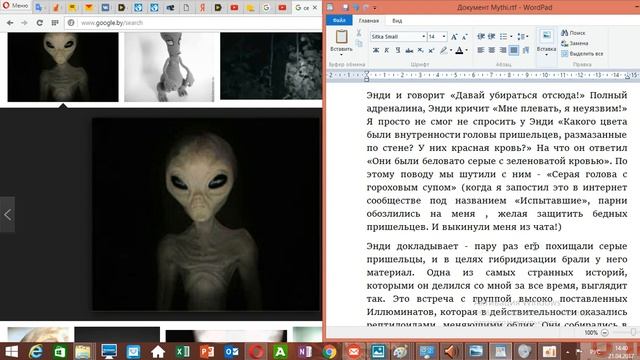Center align text in WordPad
This screenshot has height=360, width=640.
click(x=492, y=50)
